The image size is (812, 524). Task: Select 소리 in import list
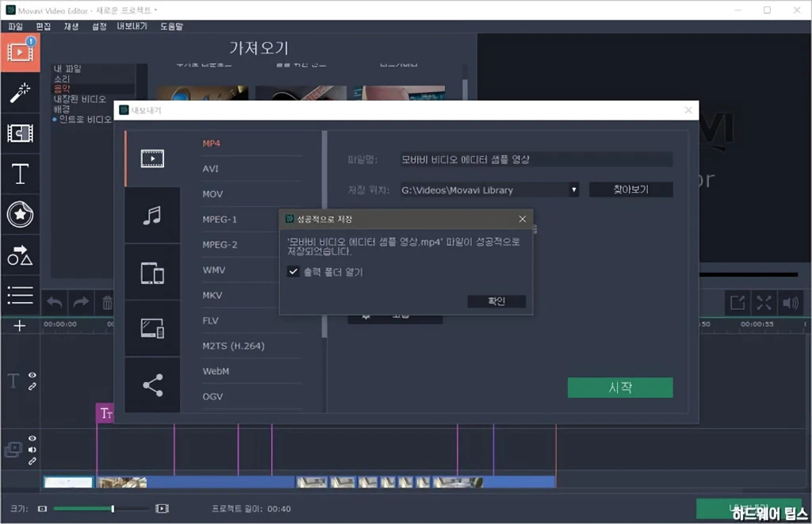coord(62,78)
